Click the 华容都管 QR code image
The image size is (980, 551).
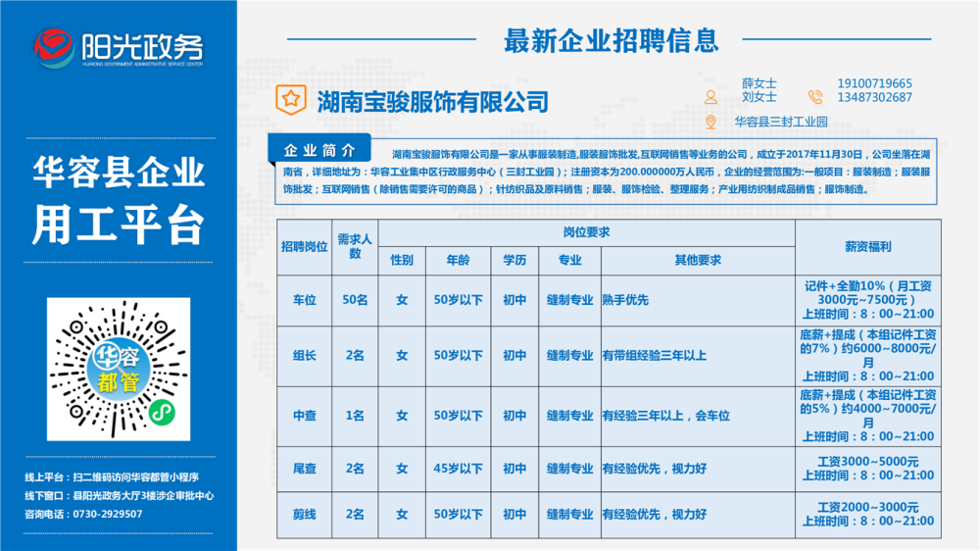119,369
